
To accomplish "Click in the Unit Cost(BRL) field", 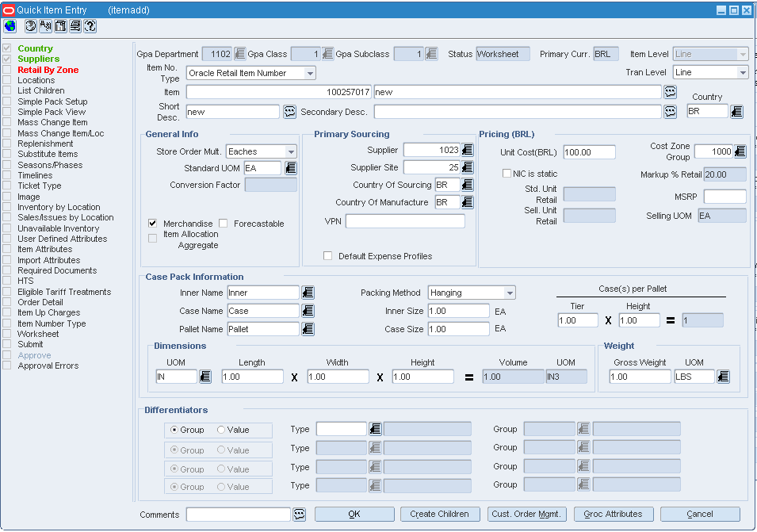I will [589, 152].
